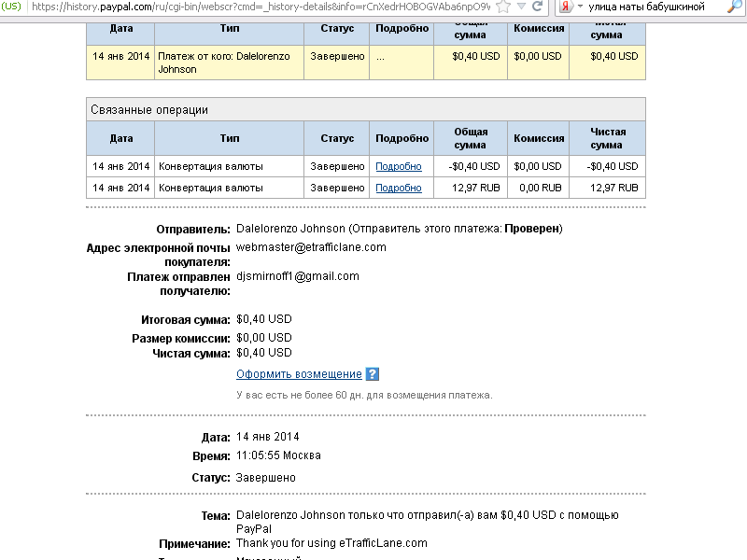
Task: Click the $0,00 USD value beside Размер комиссии
Action: coord(264,338)
